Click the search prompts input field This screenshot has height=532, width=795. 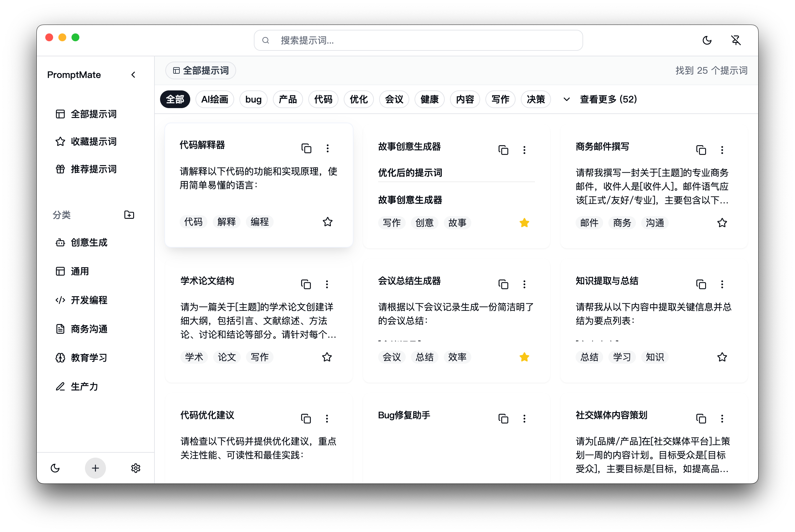coord(418,40)
